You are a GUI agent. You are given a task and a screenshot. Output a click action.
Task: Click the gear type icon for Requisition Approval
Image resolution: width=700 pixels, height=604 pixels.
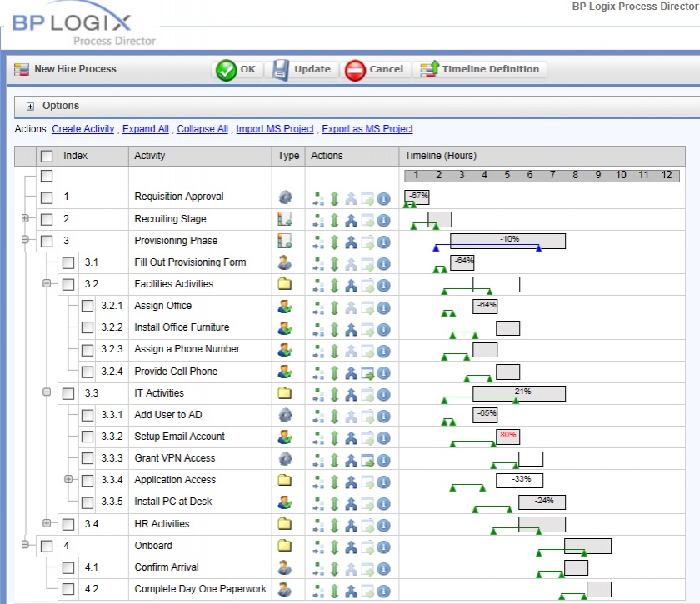click(285, 197)
